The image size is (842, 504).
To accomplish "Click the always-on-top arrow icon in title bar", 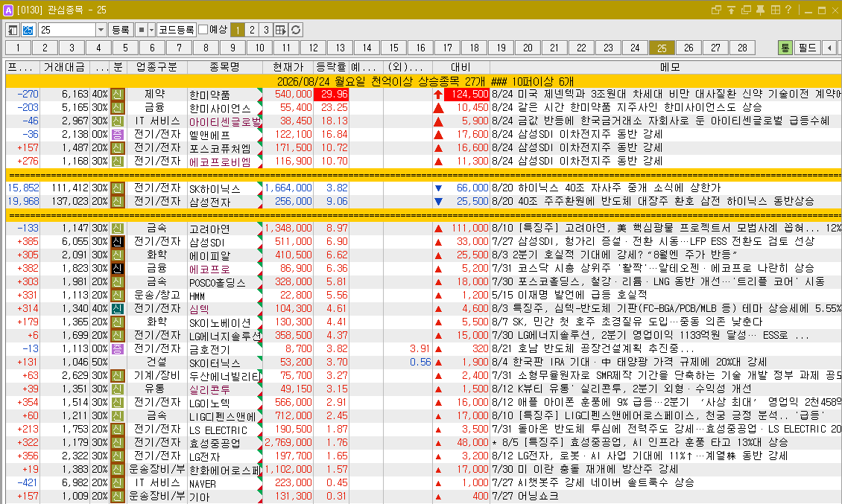I will [x=731, y=10].
